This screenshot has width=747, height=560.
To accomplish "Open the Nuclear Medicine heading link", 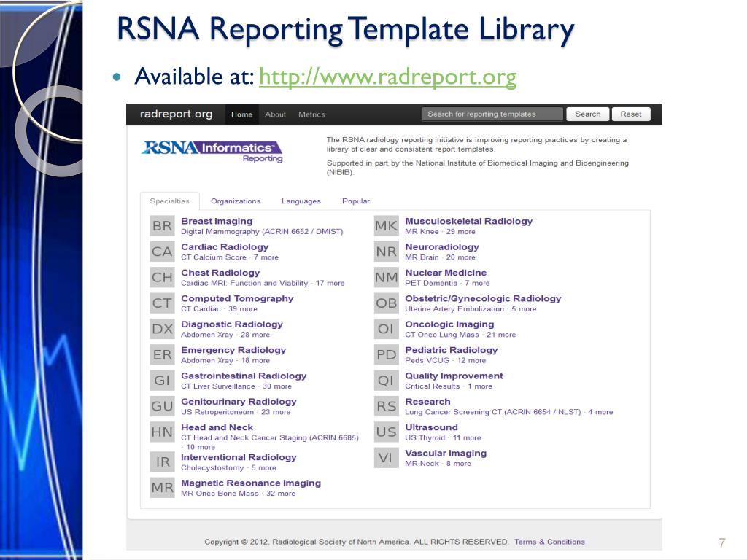I will point(446,273).
